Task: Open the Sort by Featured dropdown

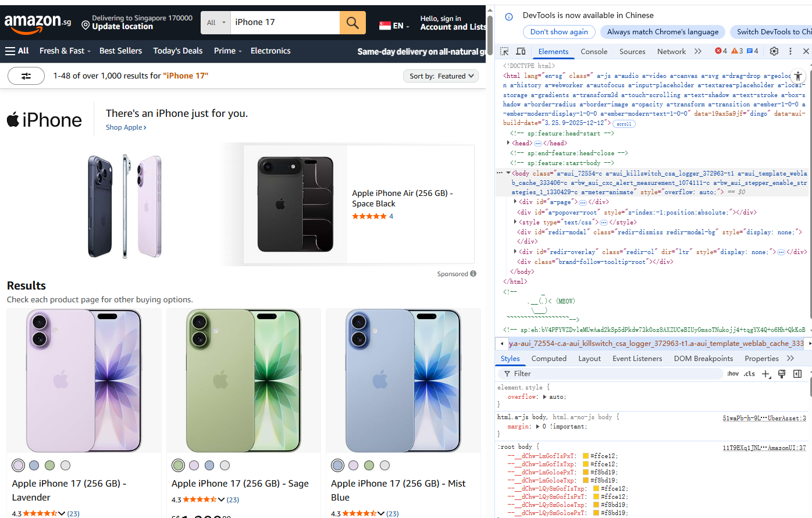Action: [x=442, y=76]
